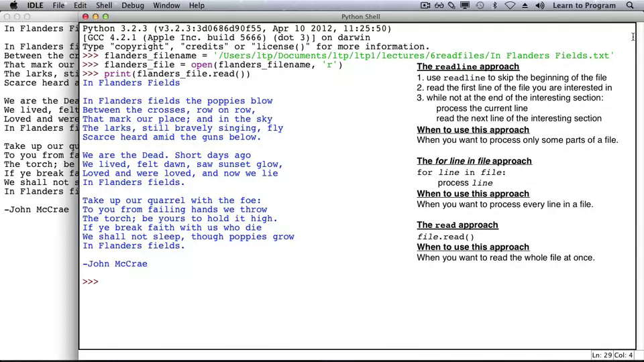Click the screen recording camera menu bar icon
Screen dimensions: 644x362
425,5
